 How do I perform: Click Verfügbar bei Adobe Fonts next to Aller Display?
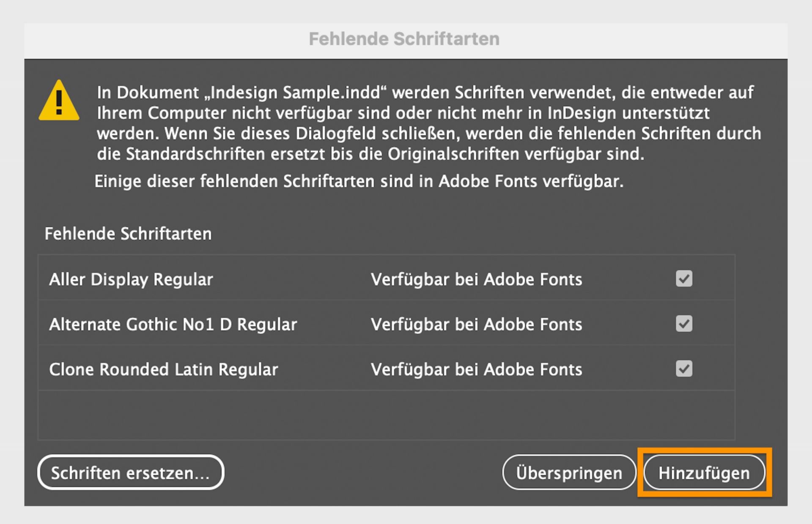476,279
